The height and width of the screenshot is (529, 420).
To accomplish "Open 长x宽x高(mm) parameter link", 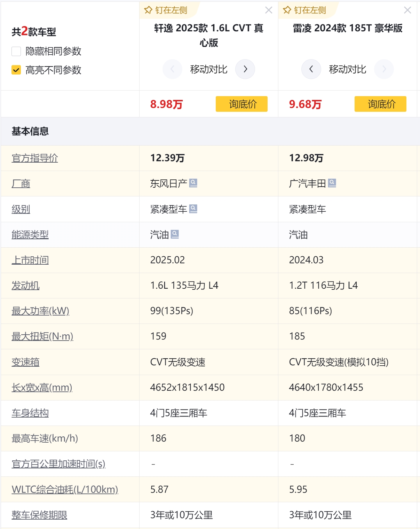I will [42, 388].
